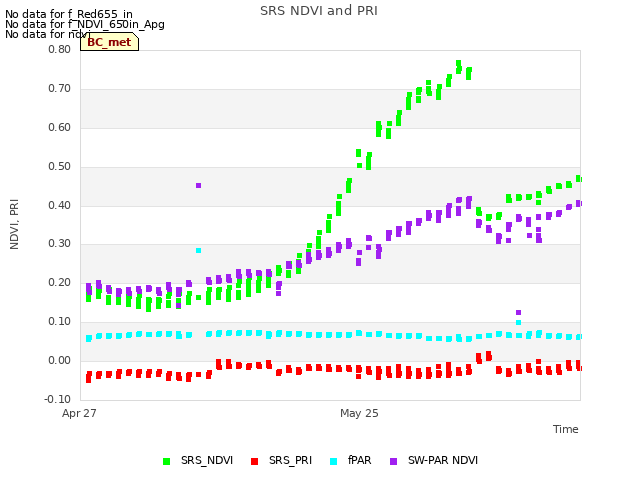This screenshot has height=480, width=640.
Task: Click the 0.10 y-axis tick label
Action: [60, 322]
